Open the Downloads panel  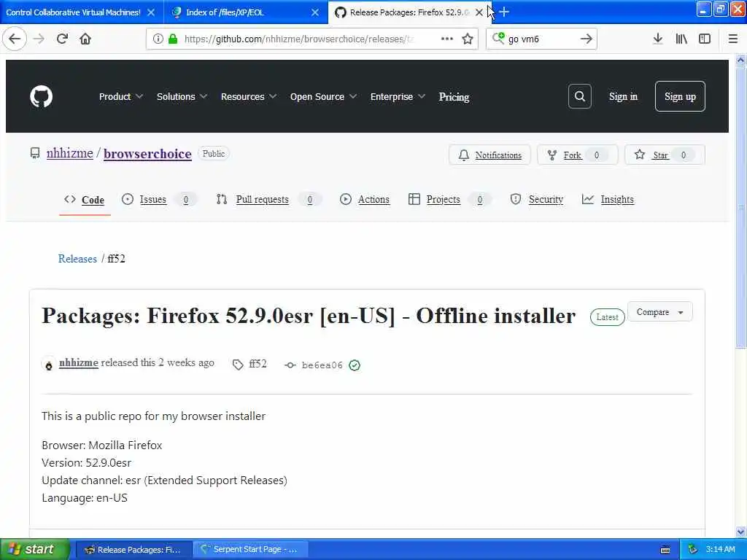[x=658, y=39]
